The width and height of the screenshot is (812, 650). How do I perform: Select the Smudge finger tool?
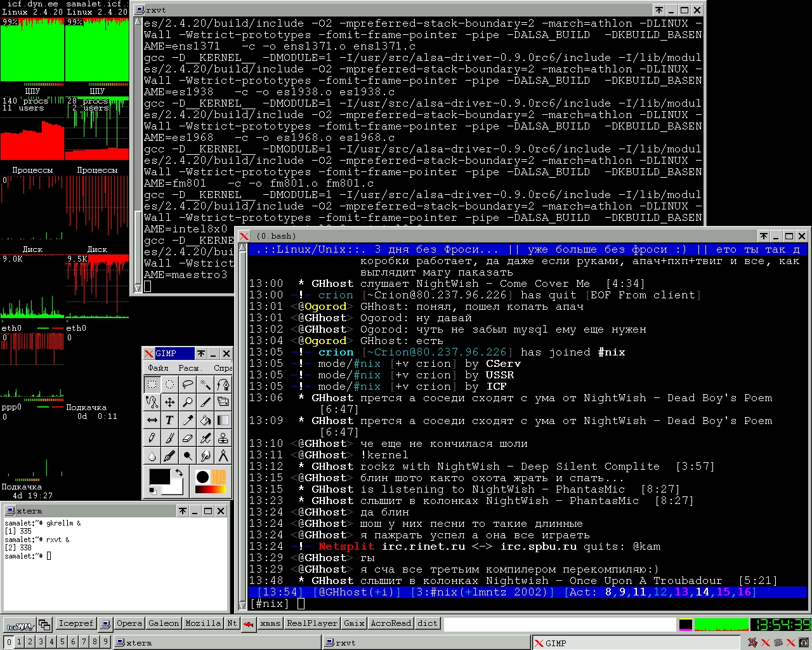(x=206, y=455)
